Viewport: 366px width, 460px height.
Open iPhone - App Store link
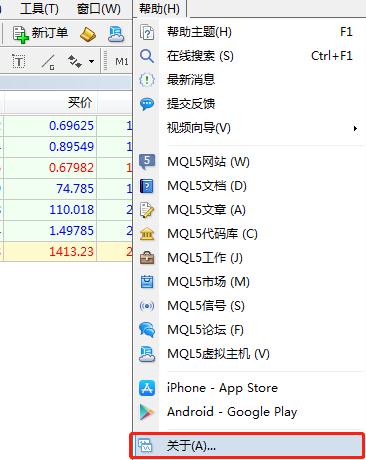tap(248, 388)
